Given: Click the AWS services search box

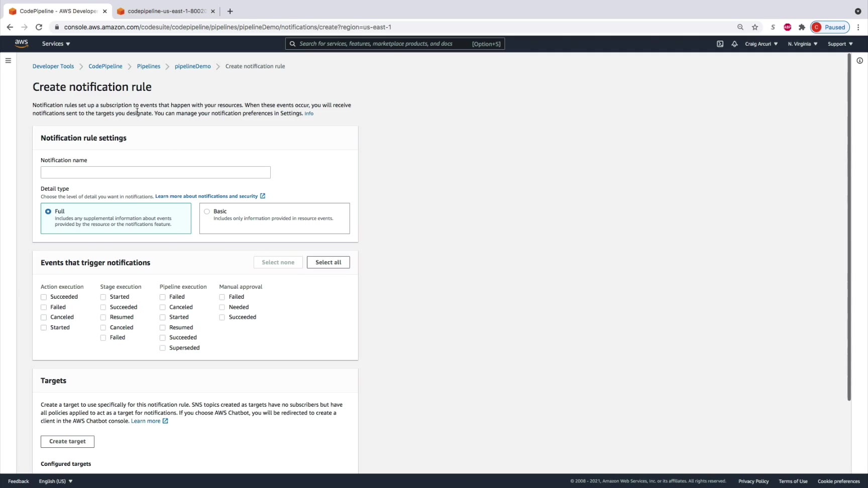Looking at the screenshot, I should pos(395,44).
